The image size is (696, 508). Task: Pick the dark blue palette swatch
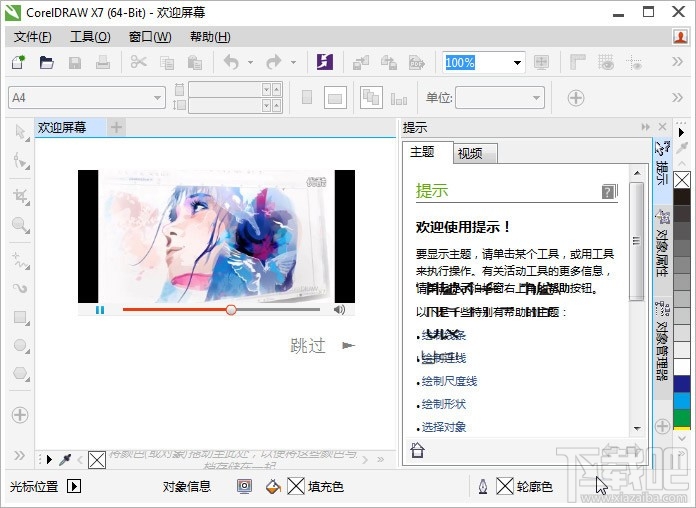[682, 384]
